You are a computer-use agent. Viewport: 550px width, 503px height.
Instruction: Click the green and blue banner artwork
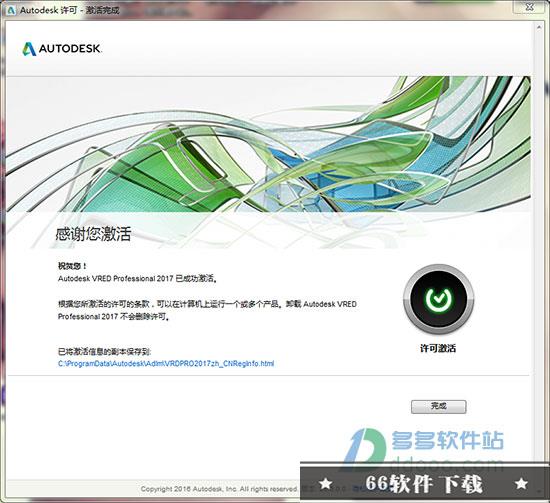pos(268,144)
